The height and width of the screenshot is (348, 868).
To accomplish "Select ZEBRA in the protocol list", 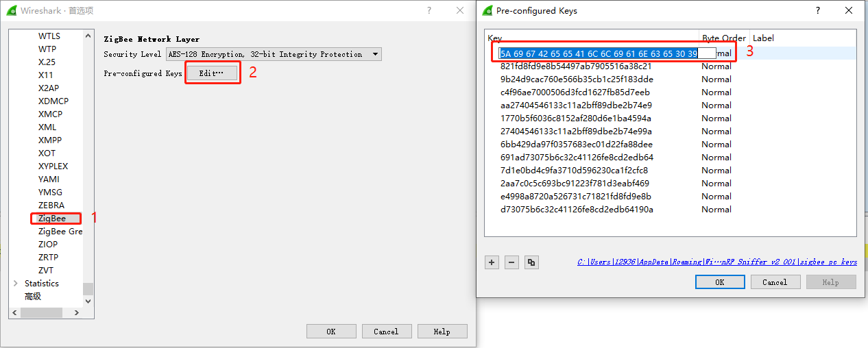I will [x=51, y=205].
